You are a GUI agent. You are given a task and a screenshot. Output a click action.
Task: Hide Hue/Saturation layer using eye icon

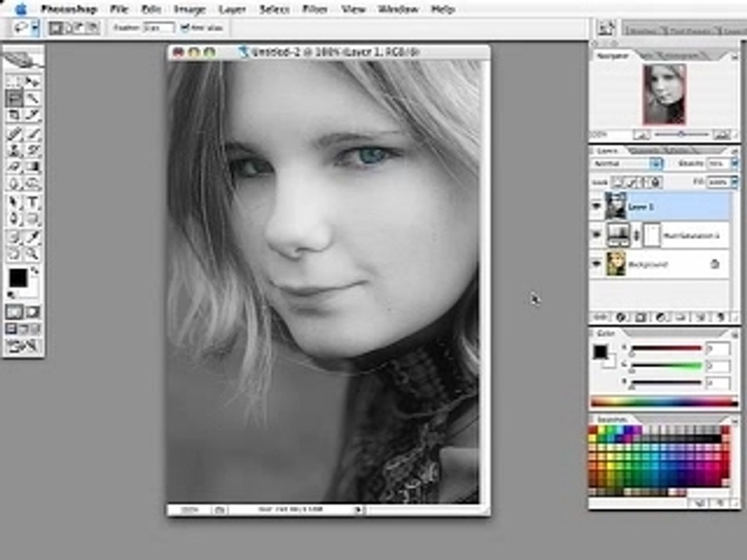[597, 235]
